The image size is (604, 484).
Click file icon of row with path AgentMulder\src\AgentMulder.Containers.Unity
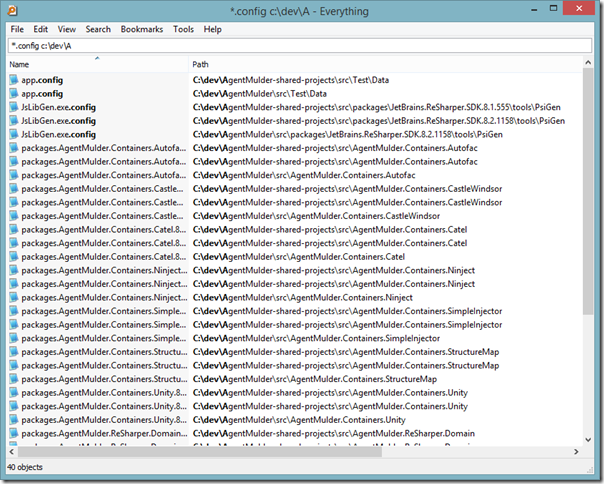point(14,420)
